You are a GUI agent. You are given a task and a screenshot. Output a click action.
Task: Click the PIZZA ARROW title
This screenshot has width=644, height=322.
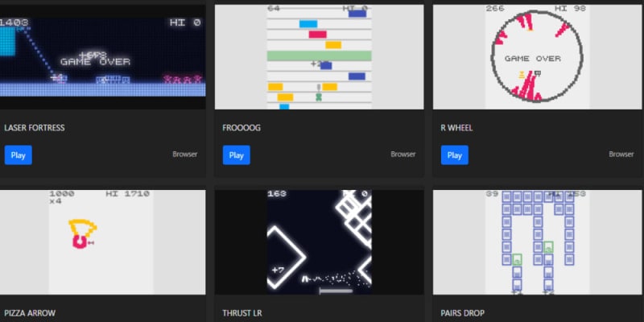click(31, 312)
